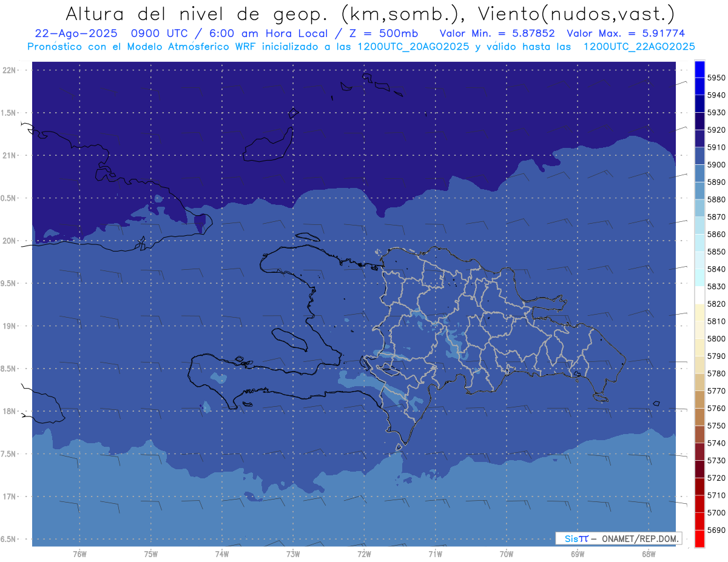This screenshot has height=562, width=728.
Task: Click the "72W" longitude axis label
Action: (363, 555)
